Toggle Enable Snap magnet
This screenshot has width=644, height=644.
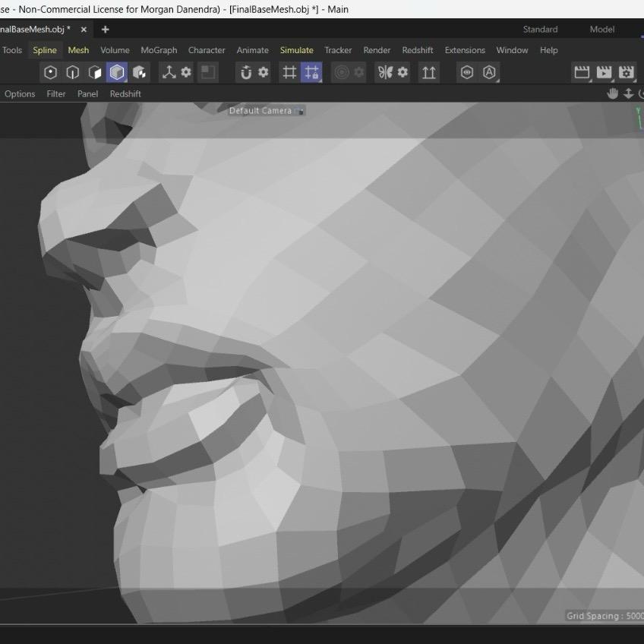(x=245, y=73)
